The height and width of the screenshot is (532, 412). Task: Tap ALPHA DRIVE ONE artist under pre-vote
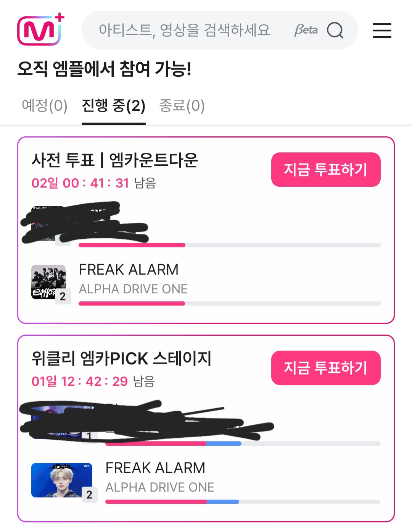tap(133, 289)
